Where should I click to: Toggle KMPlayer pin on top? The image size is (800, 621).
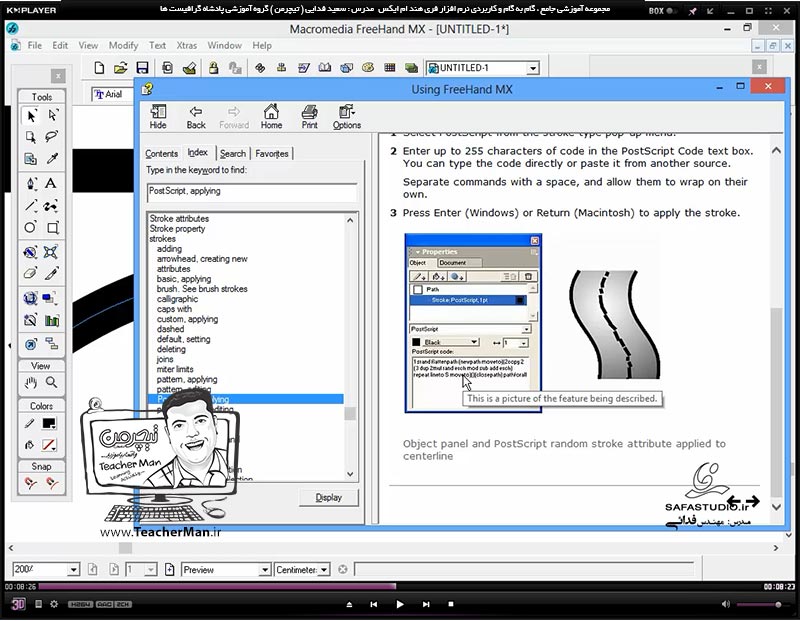[692, 11]
